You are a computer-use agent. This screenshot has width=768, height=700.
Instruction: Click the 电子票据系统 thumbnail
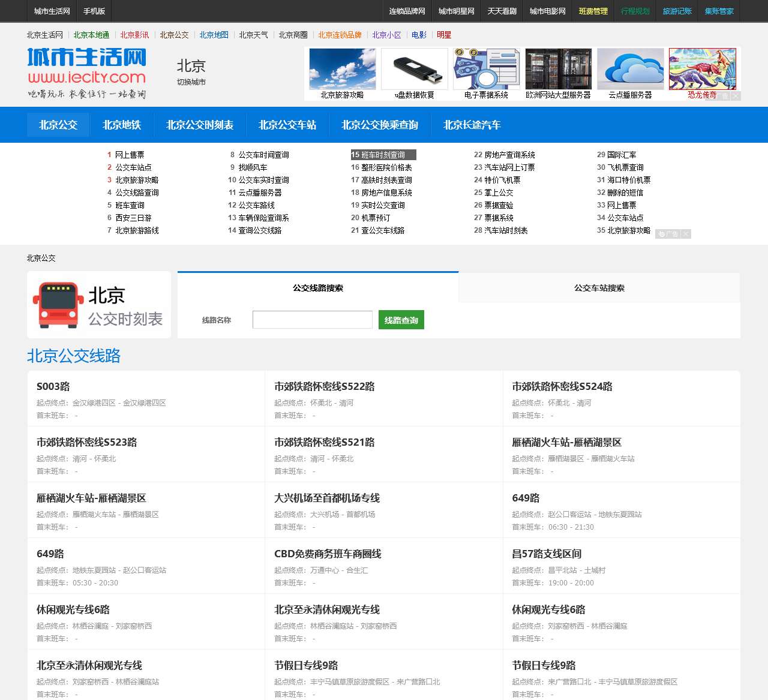486,69
